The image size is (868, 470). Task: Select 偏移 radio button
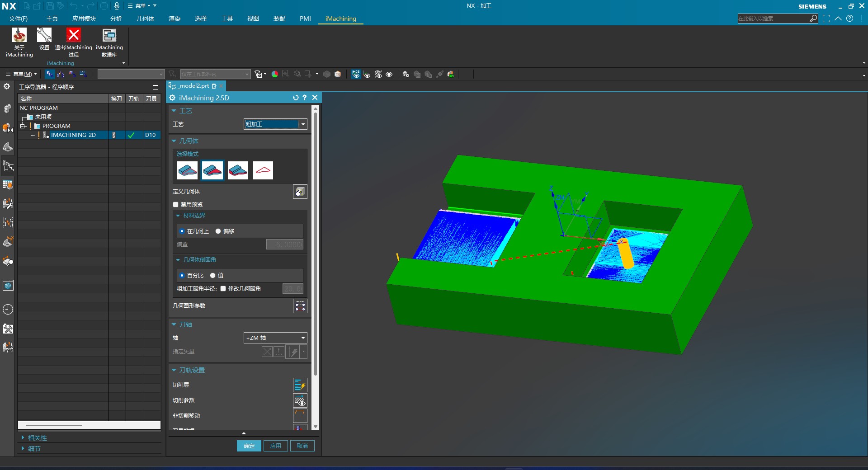(x=218, y=231)
